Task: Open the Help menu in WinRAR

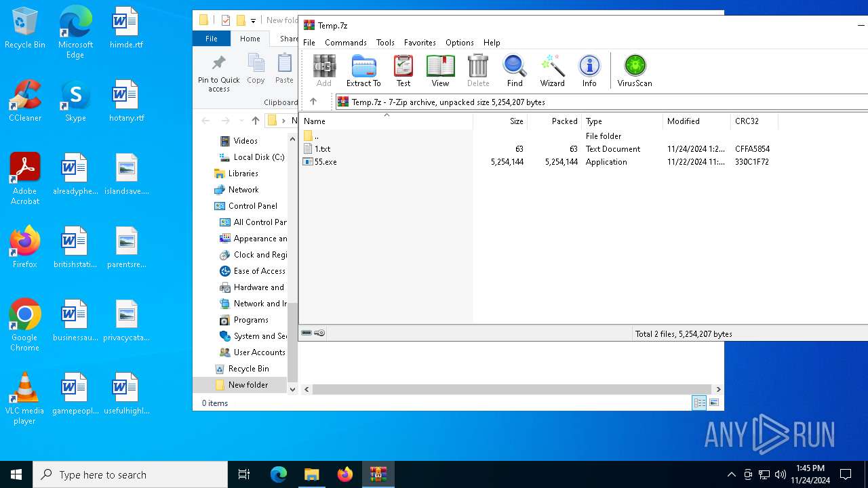Action: pyautogui.click(x=492, y=42)
